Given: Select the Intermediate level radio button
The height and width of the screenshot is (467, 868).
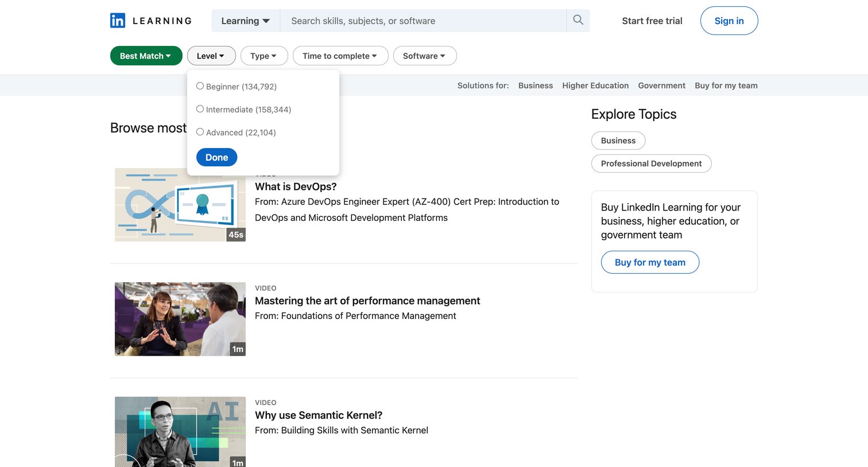Looking at the screenshot, I should click(x=200, y=109).
